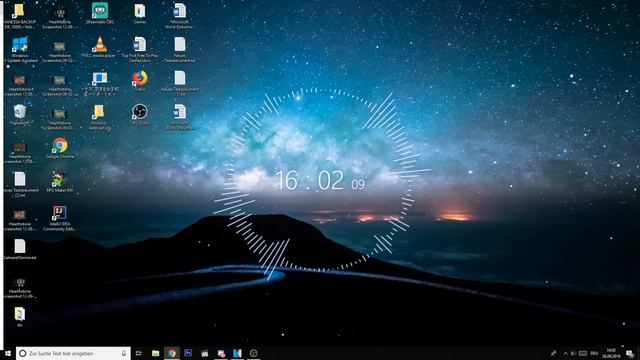The image size is (640, 360).
Task: Expand hidden system tray icons chevron
Action: coord(565,353)
